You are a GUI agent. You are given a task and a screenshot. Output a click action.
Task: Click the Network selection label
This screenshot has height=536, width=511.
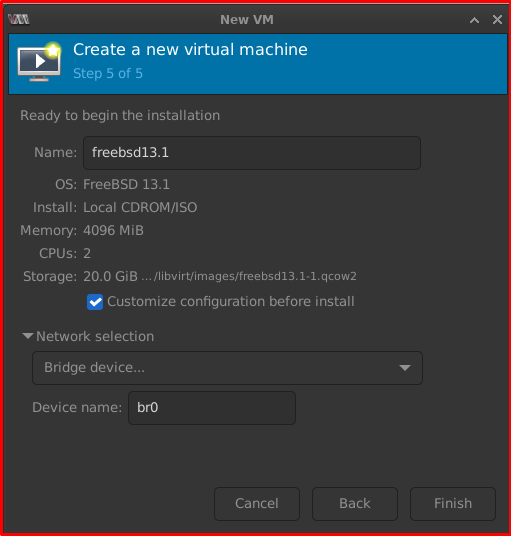point(95,336)
